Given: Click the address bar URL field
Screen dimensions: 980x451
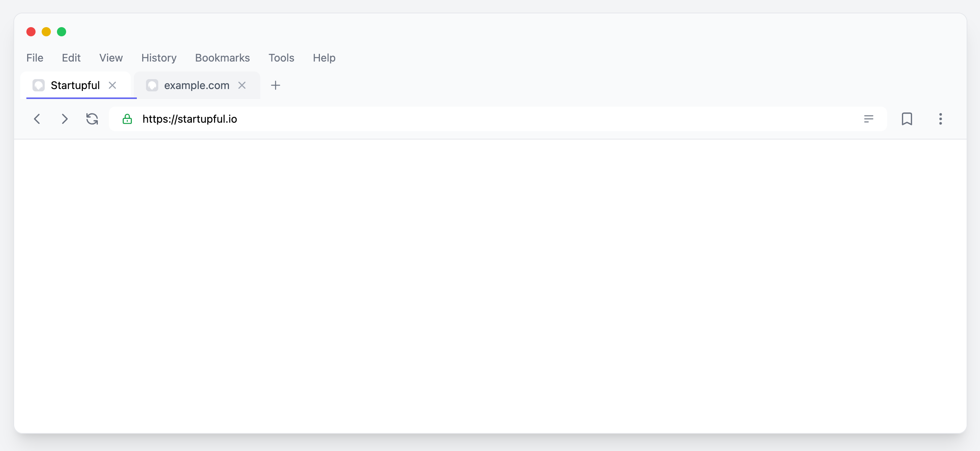Looking at the screenshot, I should (x=498, y=119).
